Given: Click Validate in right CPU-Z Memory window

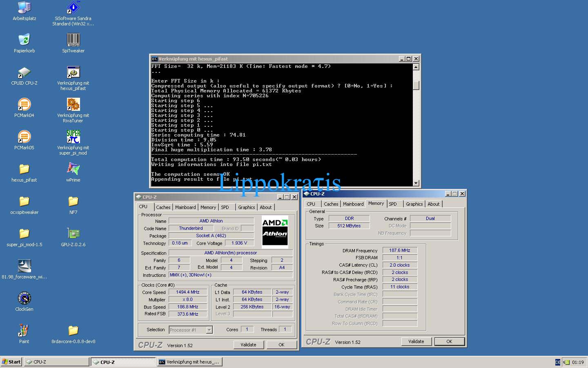Looking at the screenshot, I should coord(416,341).
